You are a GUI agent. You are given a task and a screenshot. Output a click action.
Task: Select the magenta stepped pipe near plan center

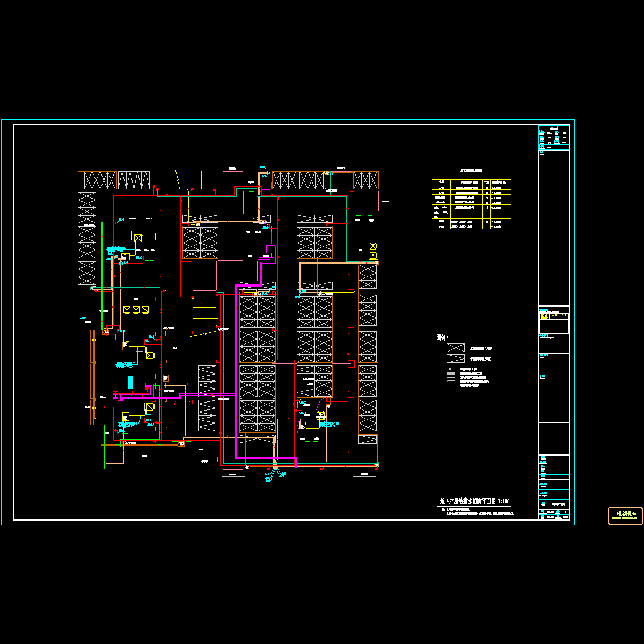(268, 254)
